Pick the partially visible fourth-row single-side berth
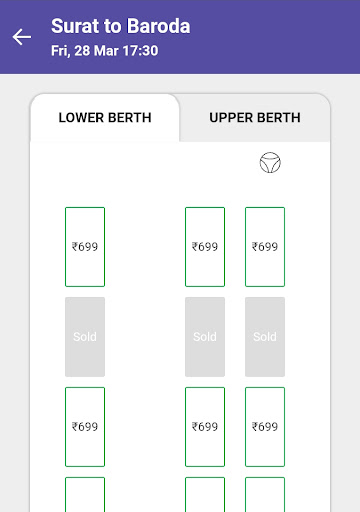This screenshot has height=512, width=360. pos(85,495)
